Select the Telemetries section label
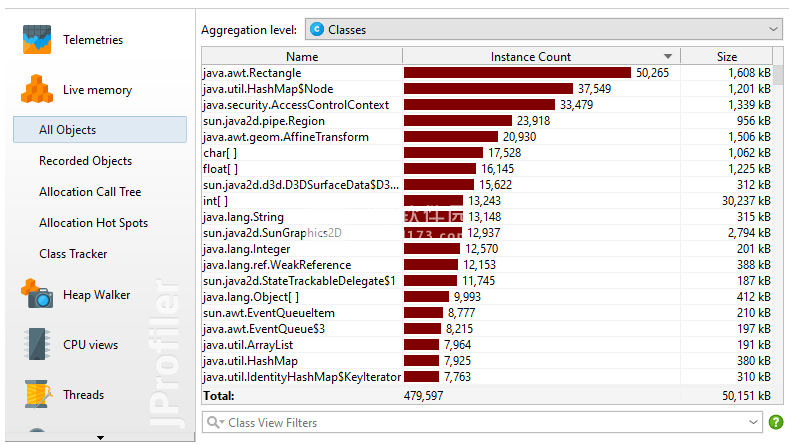The width and height of the screenshot is (790, 445). pos(93,40)
